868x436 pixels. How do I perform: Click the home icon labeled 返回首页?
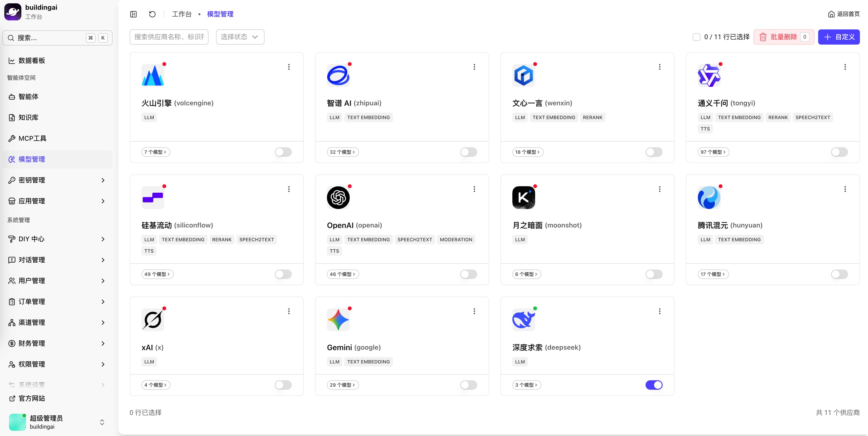pos(831,14)
